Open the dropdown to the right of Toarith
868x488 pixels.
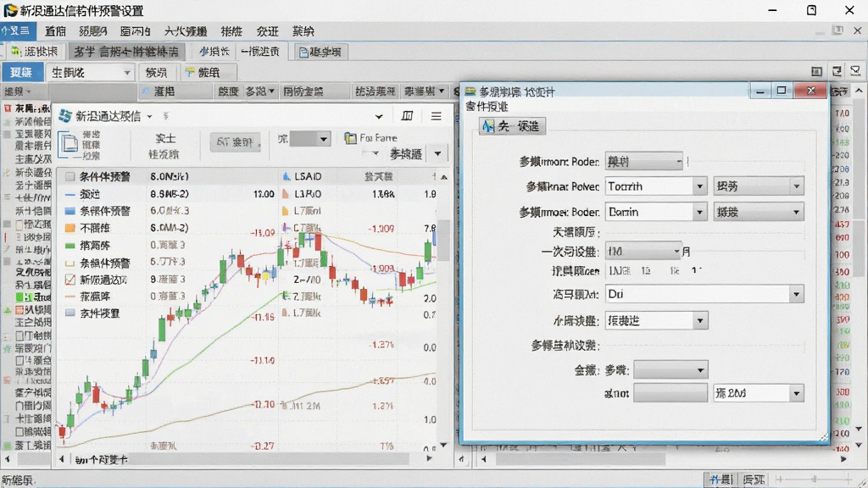(759, 186)
